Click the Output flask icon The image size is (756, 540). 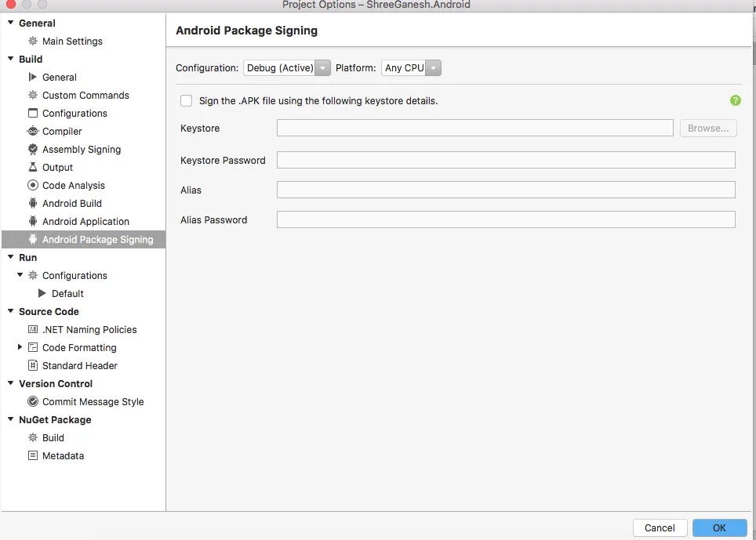point(32,167)
